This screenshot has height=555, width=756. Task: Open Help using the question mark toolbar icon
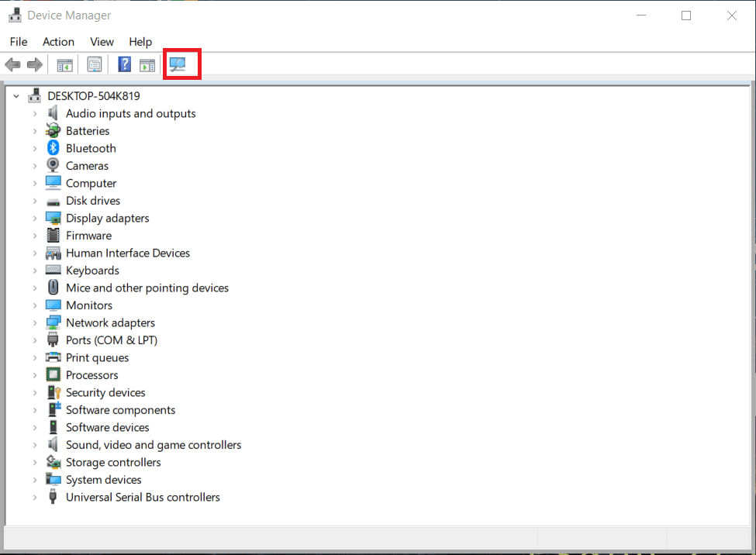[x=124, y=64]
